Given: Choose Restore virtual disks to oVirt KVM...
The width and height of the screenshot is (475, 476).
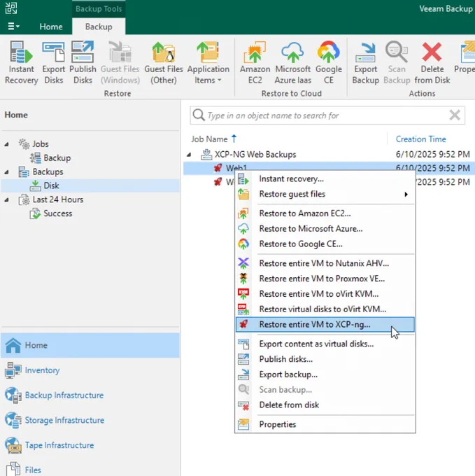Looking at the screenshot, I should tap(325, 309).
